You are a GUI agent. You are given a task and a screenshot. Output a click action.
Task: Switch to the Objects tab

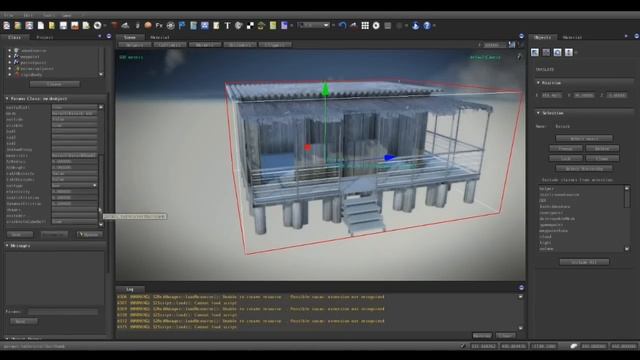[542, 37]
